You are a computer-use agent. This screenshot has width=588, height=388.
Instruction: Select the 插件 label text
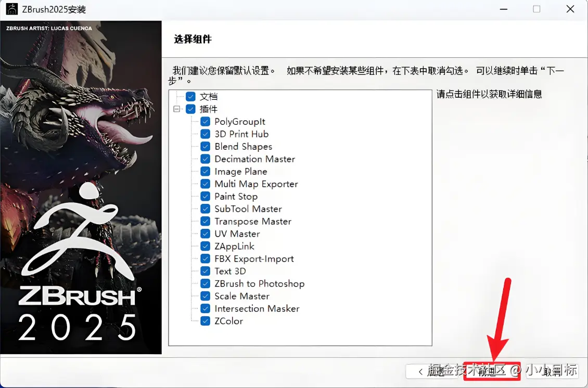point(209,109)
